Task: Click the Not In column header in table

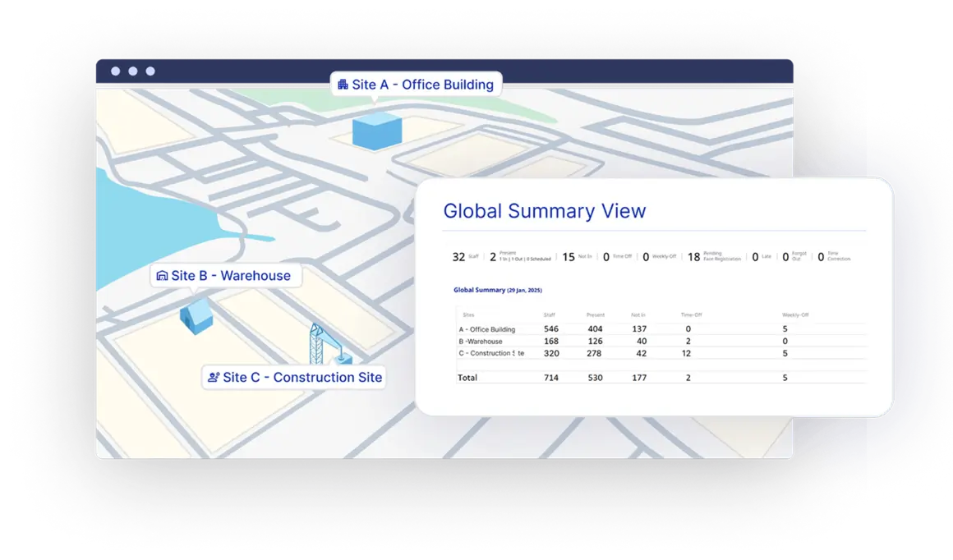Action: tap(638, 315)
